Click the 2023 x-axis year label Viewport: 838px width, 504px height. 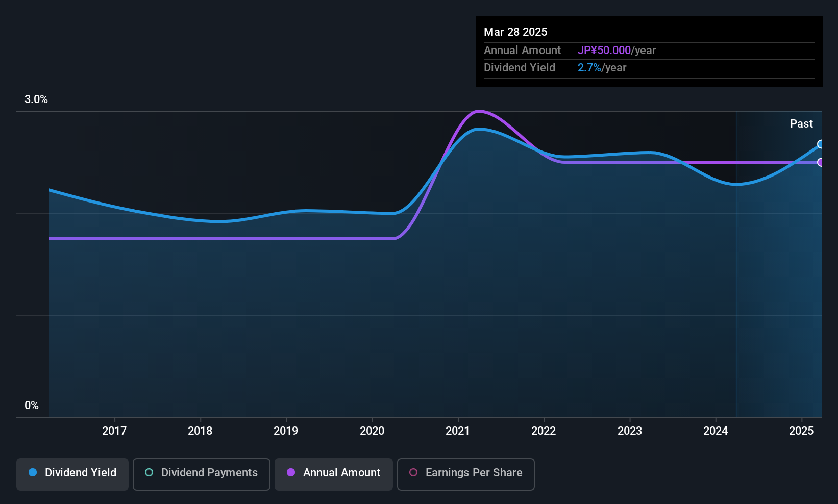coord(629,431)
